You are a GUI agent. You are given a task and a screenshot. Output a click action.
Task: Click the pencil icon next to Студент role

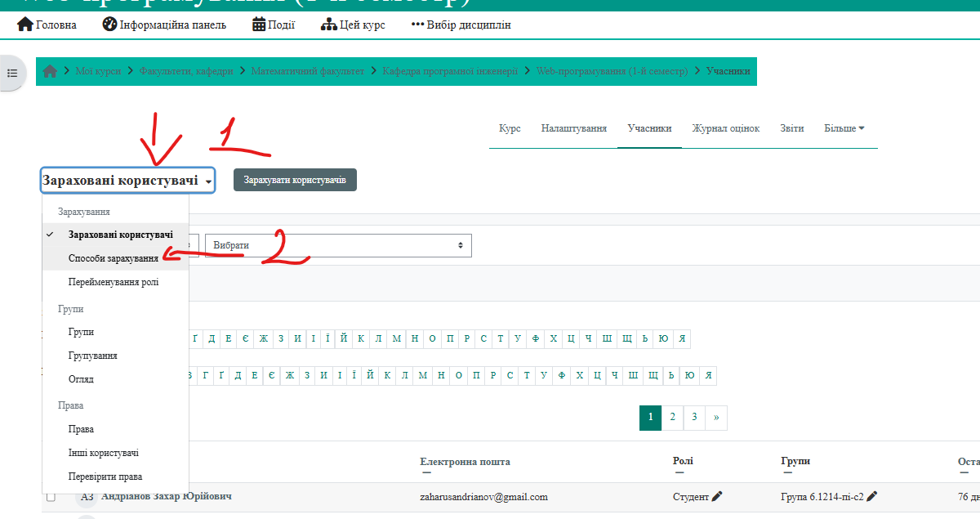pos(717,496)
